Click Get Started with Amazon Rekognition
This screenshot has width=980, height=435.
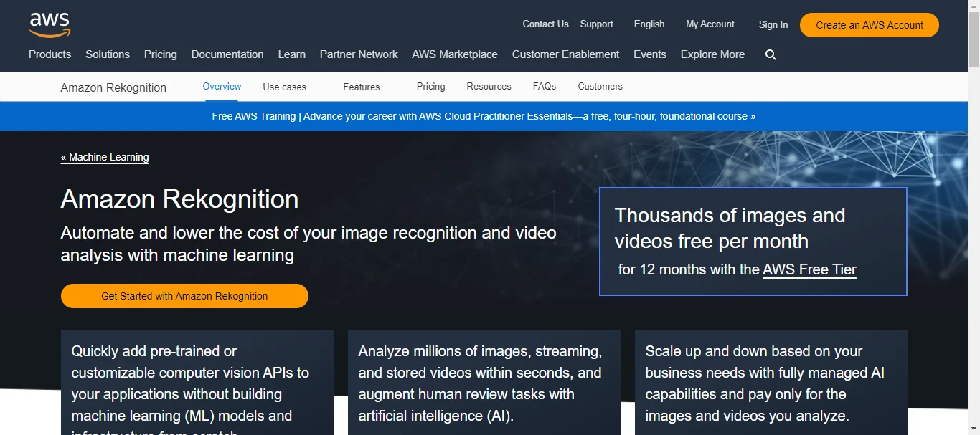(184, 296)
